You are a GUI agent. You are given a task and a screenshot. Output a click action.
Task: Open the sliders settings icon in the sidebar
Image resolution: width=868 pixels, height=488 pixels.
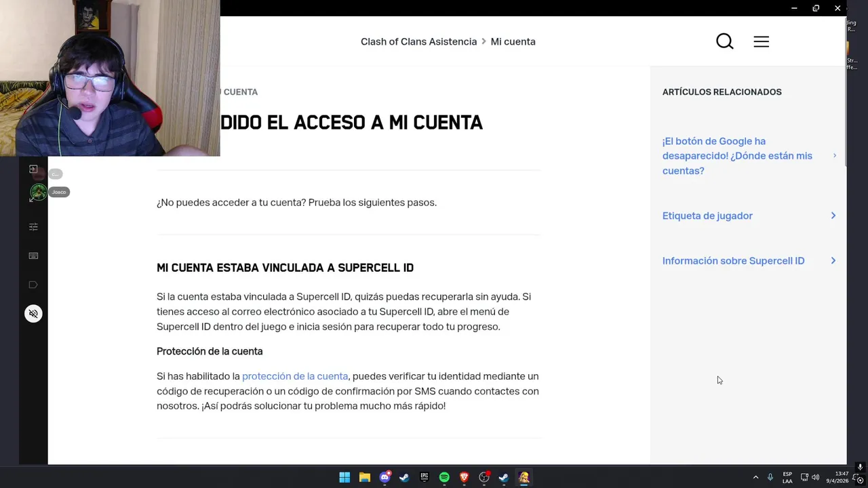pos(33,227)
